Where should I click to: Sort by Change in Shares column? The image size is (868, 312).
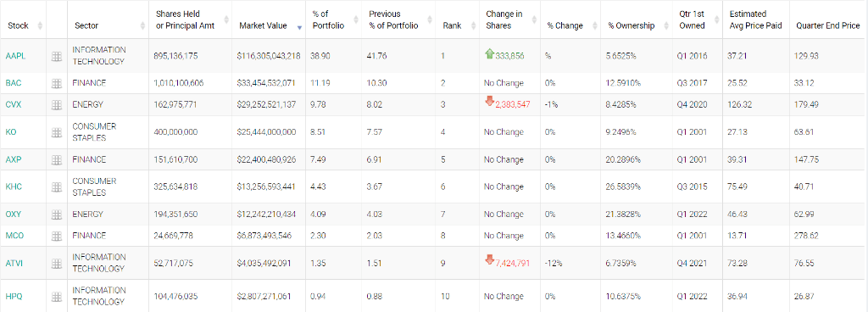(x=504, y=19)
